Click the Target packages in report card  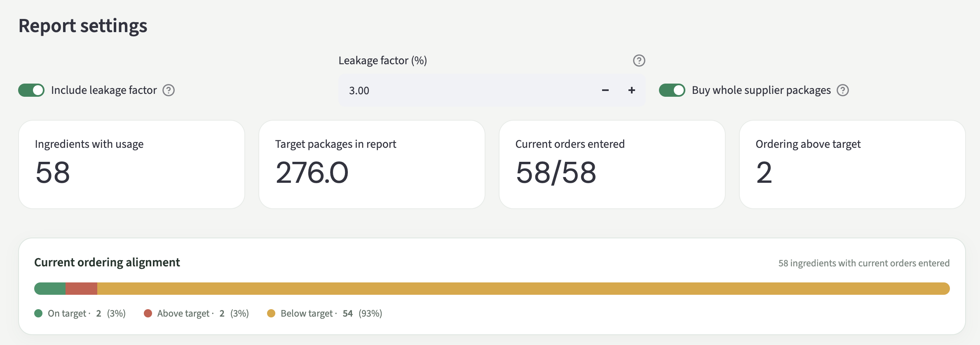pos(372,165)
